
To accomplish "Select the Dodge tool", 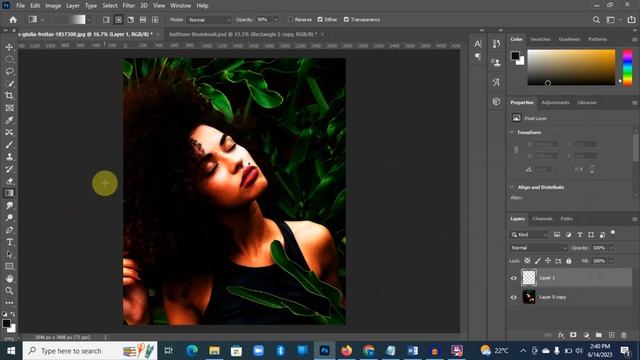I will [9, 218].
